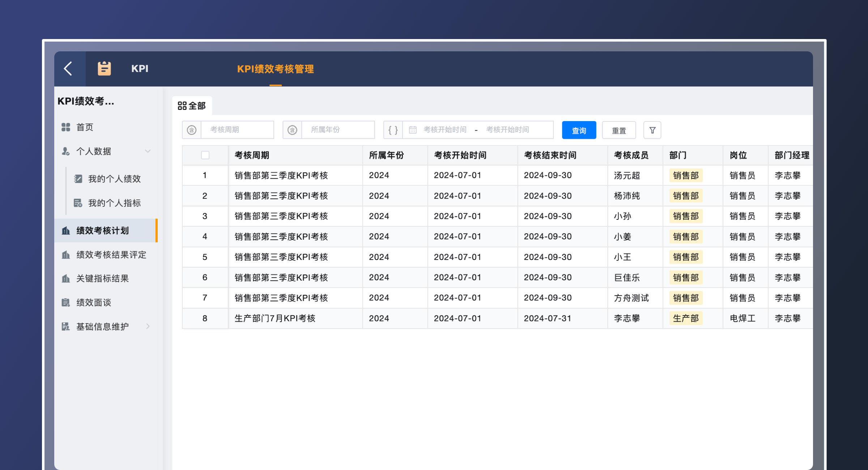The width and height of the screenshot is (868, 470).
Task: Click the clipboard KPI app icon
Action: point(104,68)
